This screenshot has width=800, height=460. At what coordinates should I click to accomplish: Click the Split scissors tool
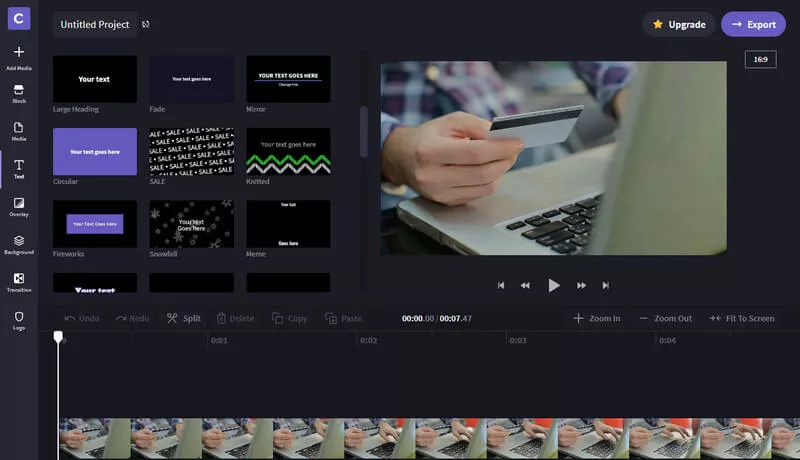coord(184,318)
